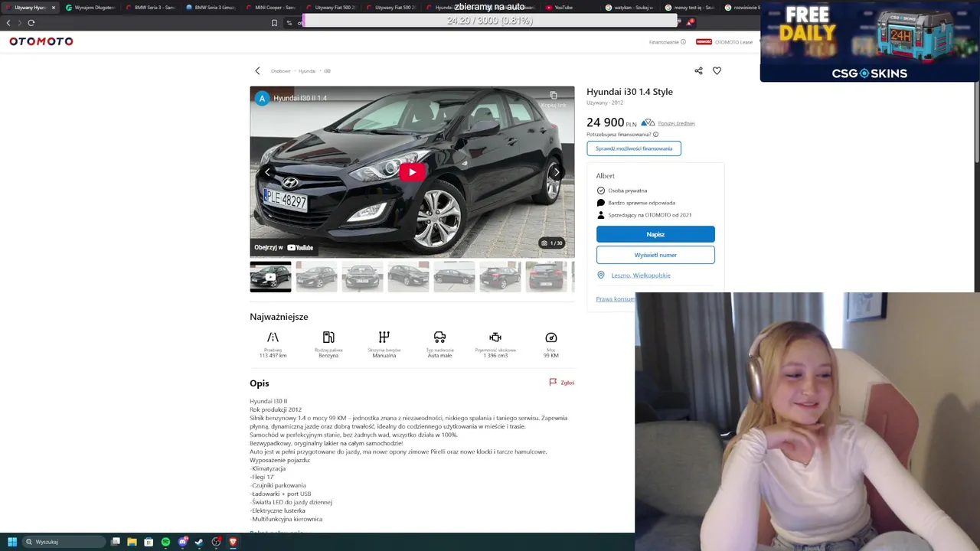This screenshot has height=551, width=980.
Task: Click power gauge icon above 99 KM
Action: click(x=551, y=337)
